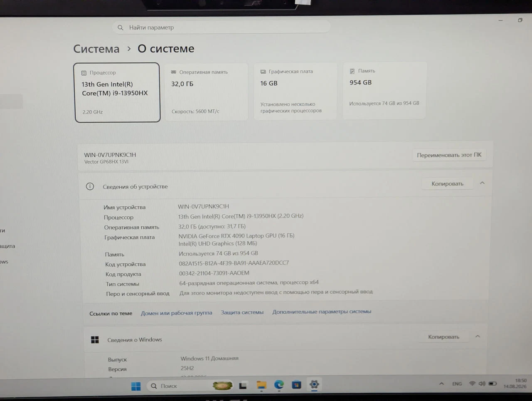Select the Память 954 GB summary card
Image resolution: width=532 pixels, height=401 pixels.
coord(385,90)
